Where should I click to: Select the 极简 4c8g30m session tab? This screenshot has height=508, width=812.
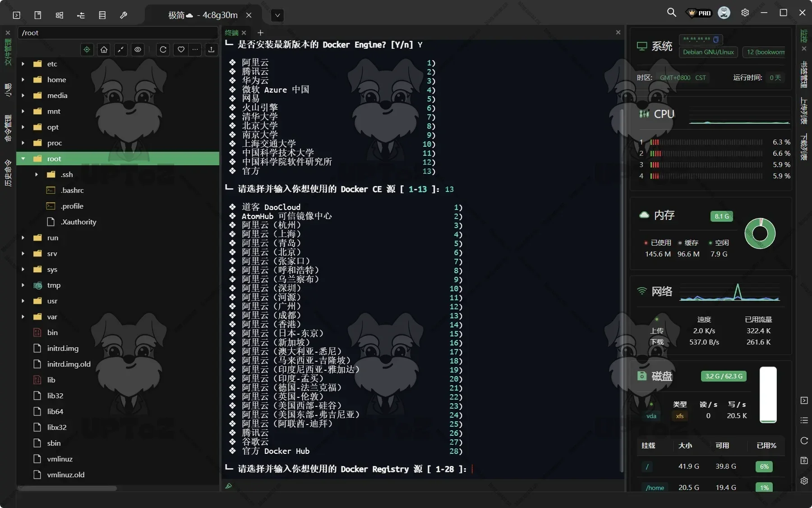click(x=203, y=15)
